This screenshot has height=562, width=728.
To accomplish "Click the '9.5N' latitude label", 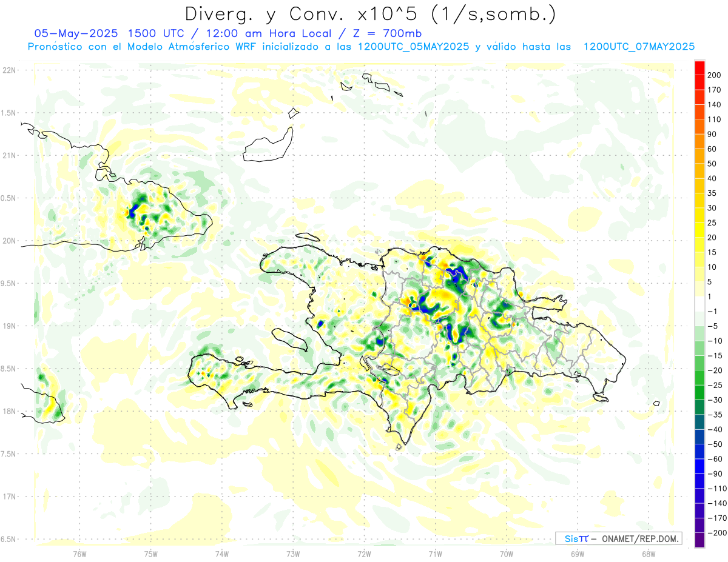I will click(x=8, y=283).
